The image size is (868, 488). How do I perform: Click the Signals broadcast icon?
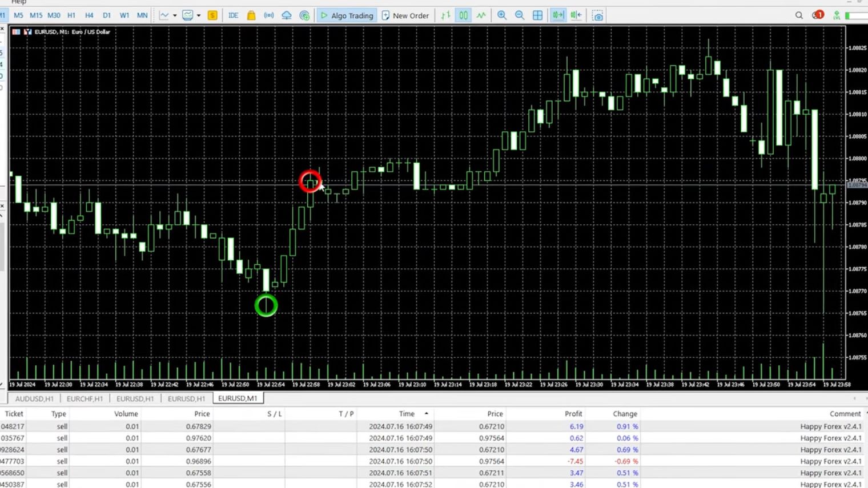tap(269, 15)
